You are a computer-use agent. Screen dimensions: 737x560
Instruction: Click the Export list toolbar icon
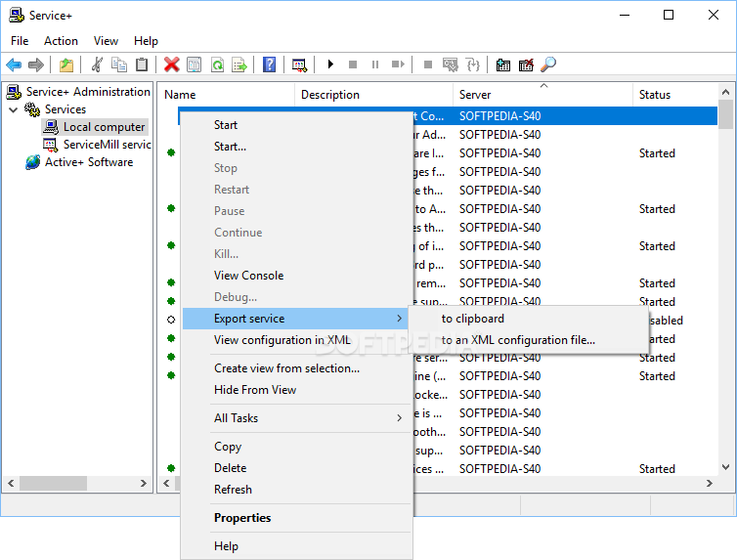coord(239,65)
